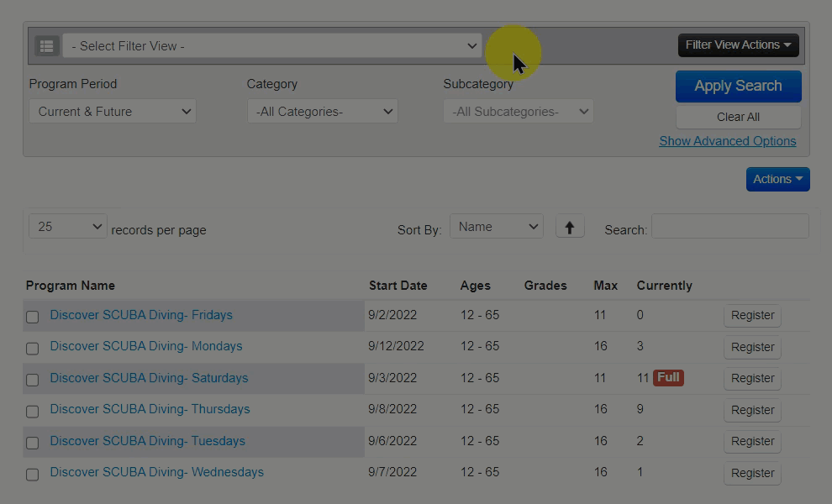
Task: Click the Max column header
Action: point(605,286)
